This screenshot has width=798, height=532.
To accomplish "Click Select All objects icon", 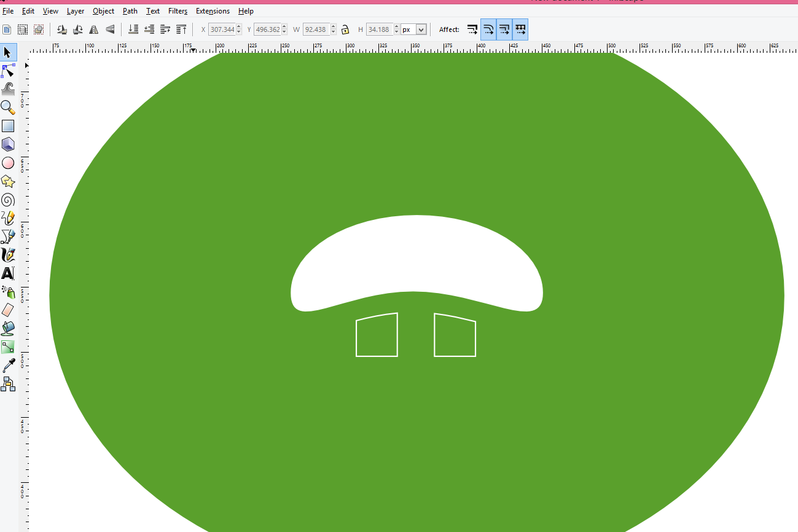I will coord(7,29).
